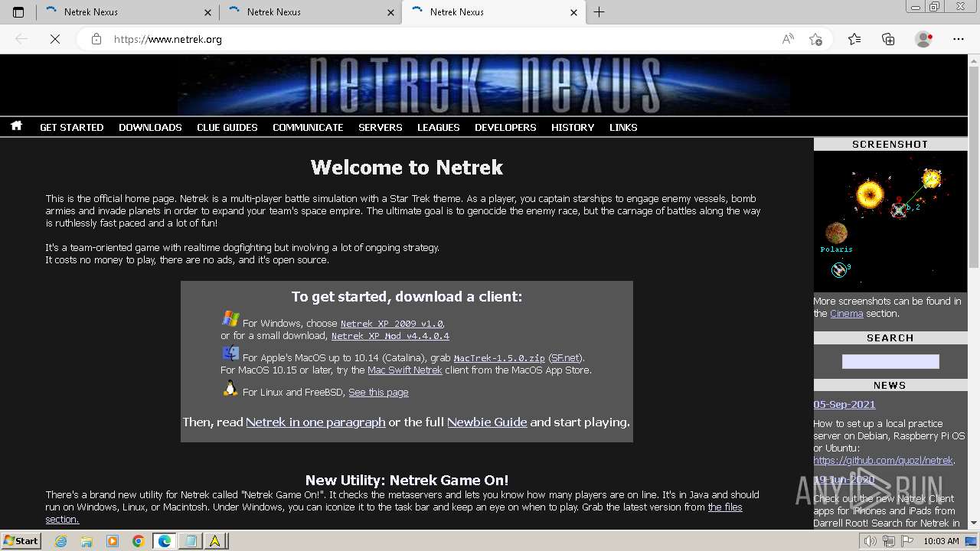Click the browser back arrow

coord(21,39)
